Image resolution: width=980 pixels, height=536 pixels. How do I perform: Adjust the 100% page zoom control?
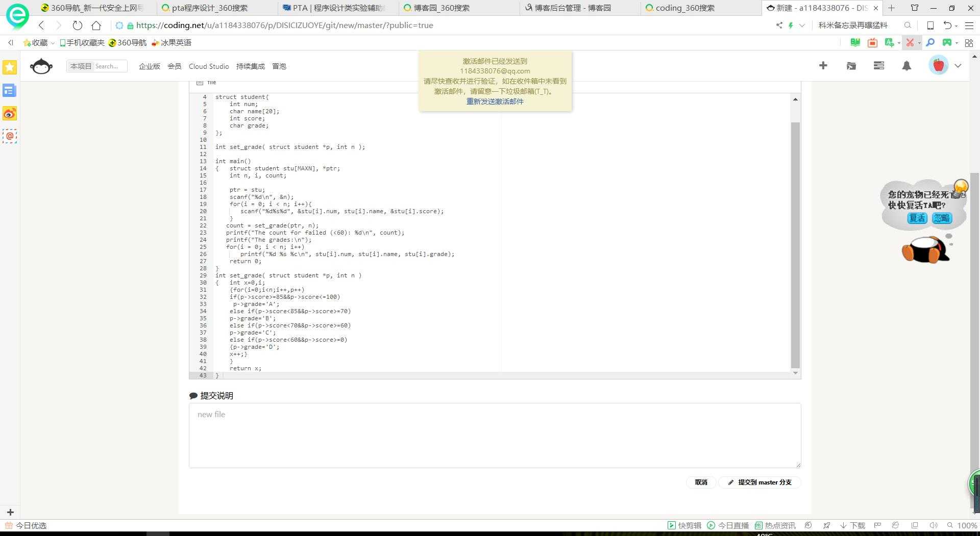962,525
